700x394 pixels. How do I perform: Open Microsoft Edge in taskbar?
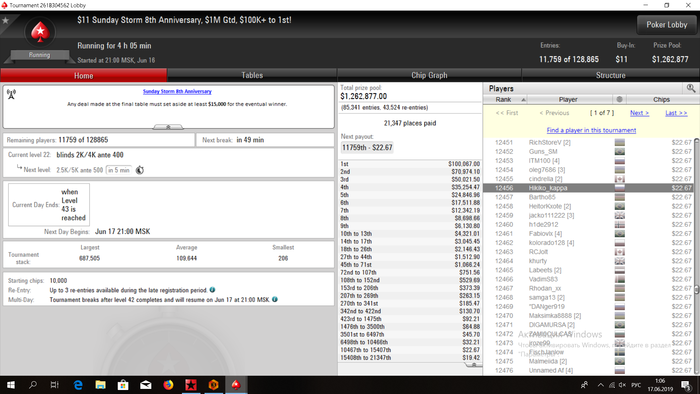tap(78, 385)
